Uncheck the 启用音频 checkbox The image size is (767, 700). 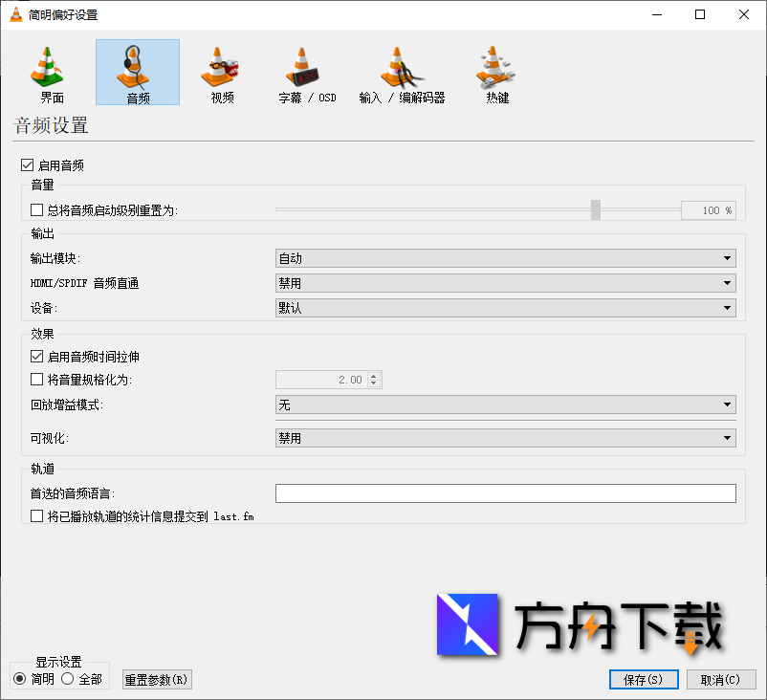coord(27,164)
